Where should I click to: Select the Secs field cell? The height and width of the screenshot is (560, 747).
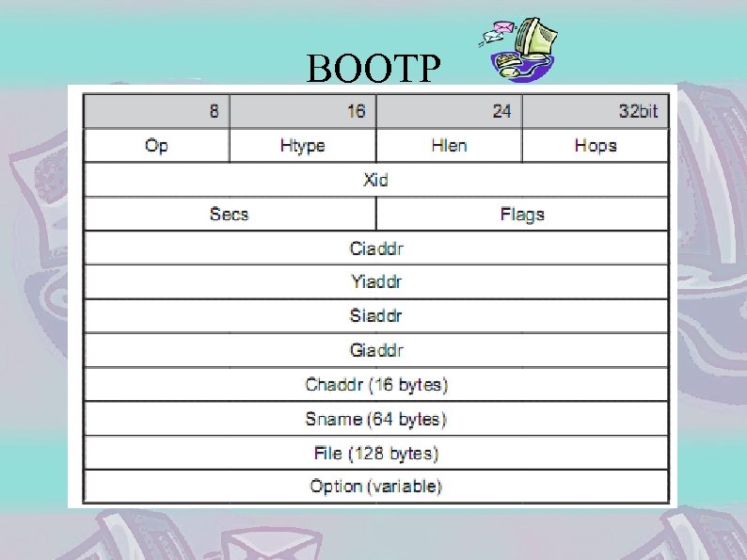point(230,214)
